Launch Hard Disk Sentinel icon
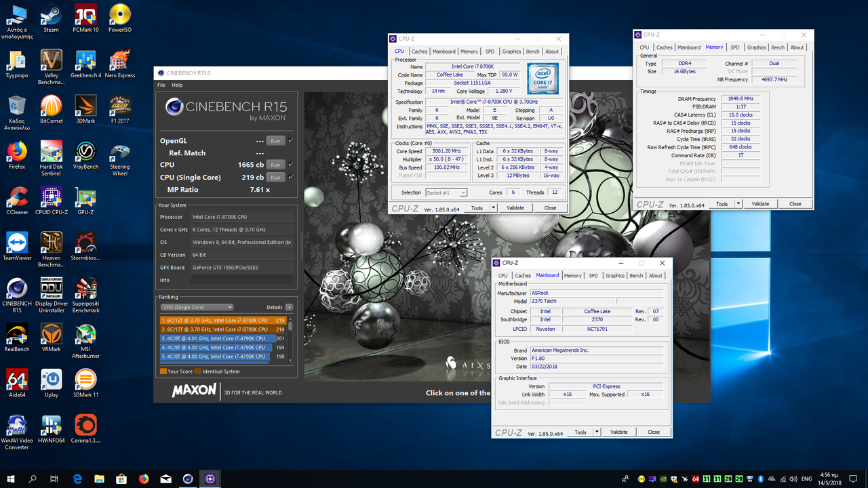Image resolution: width=868 pixels, height=488 pixels. click(x=51, y=158)
